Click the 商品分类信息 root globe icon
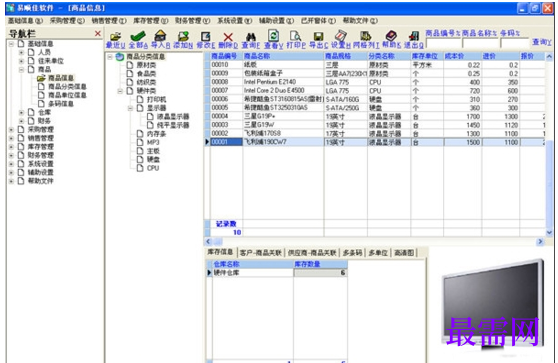This screenshot has width=558, height=363. click(x=120, y=56)
